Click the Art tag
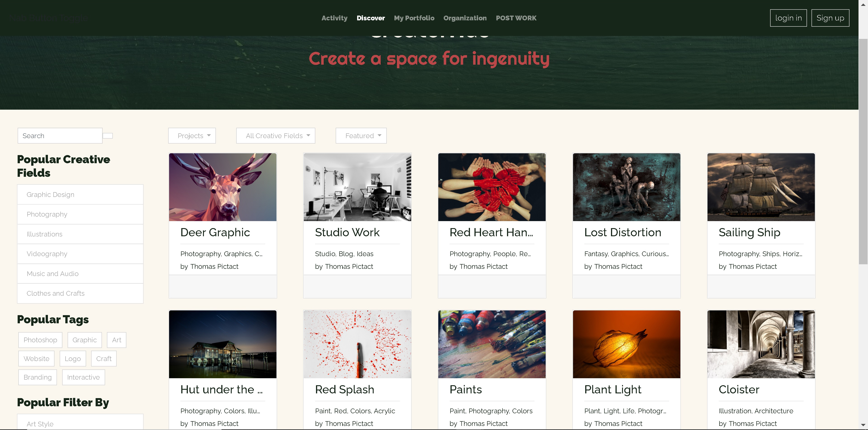The image size is (868, 430). coord(117,340)
